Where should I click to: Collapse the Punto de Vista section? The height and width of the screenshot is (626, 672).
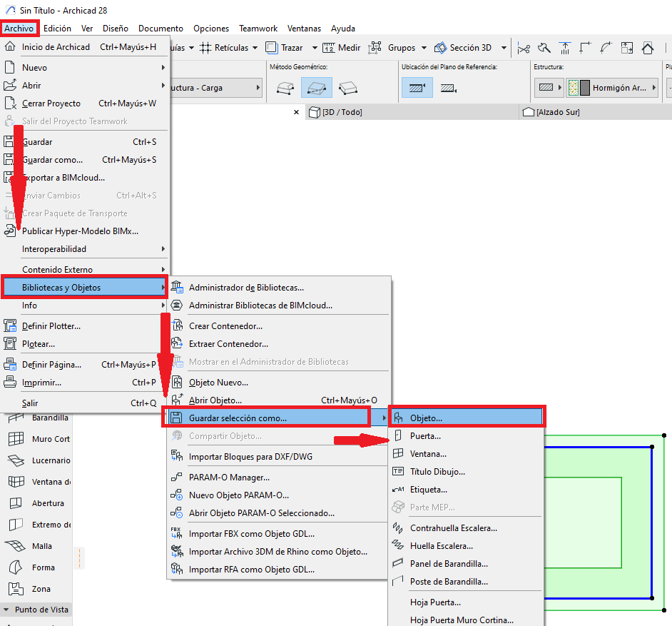click(x=7, y=610)
